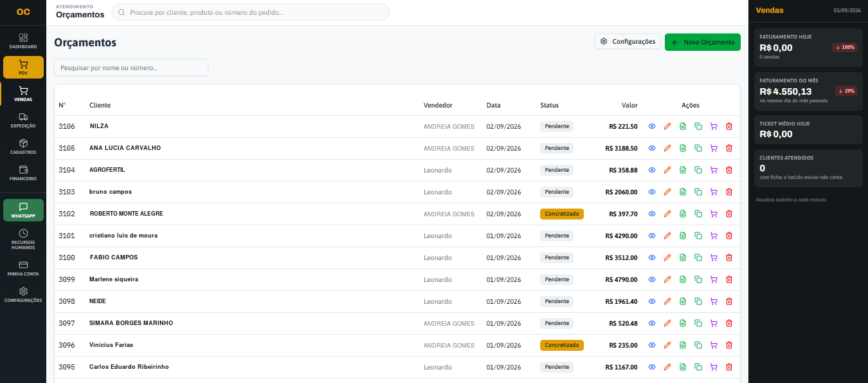Delete budget 3101 with the trash icon
Viewport: 868px width, 383px height.
pyautogui.click(x=729, y=236)
